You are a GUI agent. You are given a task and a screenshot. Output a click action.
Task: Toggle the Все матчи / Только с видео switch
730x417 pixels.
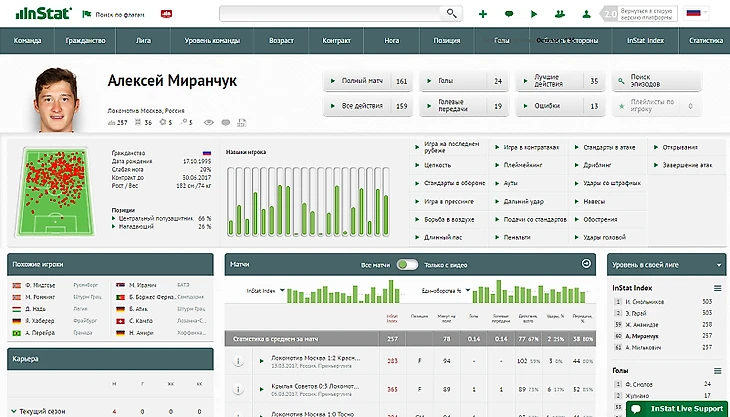click(407, 265)
